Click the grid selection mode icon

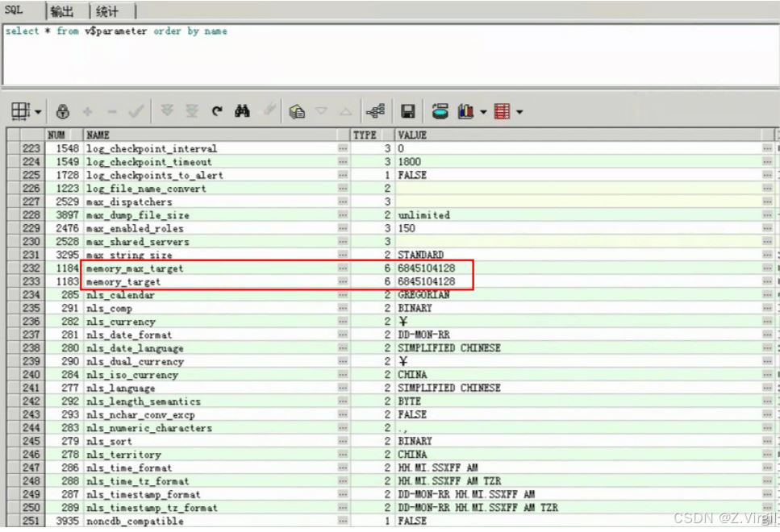(x=21, y=111)
